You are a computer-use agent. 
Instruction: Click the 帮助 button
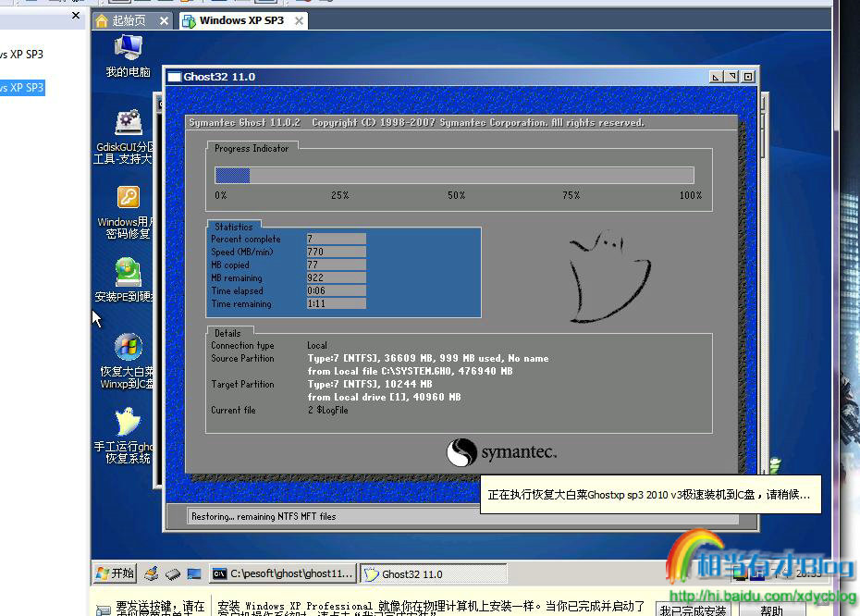[x=772, y=610]
